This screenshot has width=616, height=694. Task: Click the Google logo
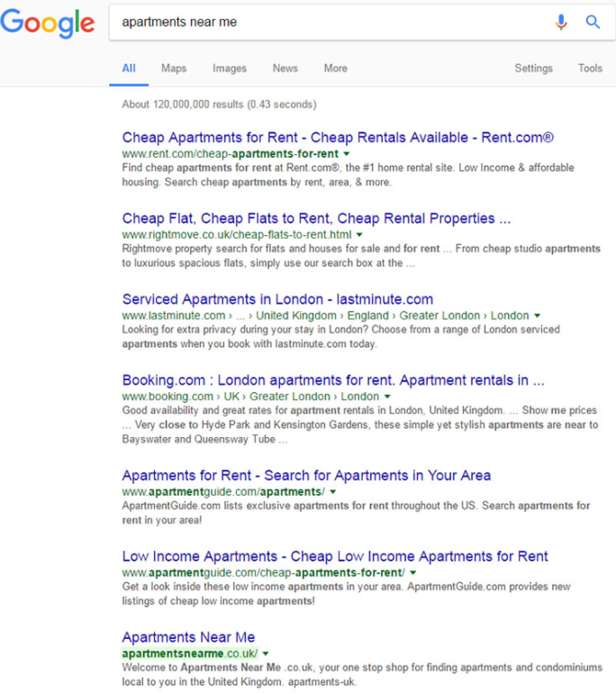tap(48, 23)
